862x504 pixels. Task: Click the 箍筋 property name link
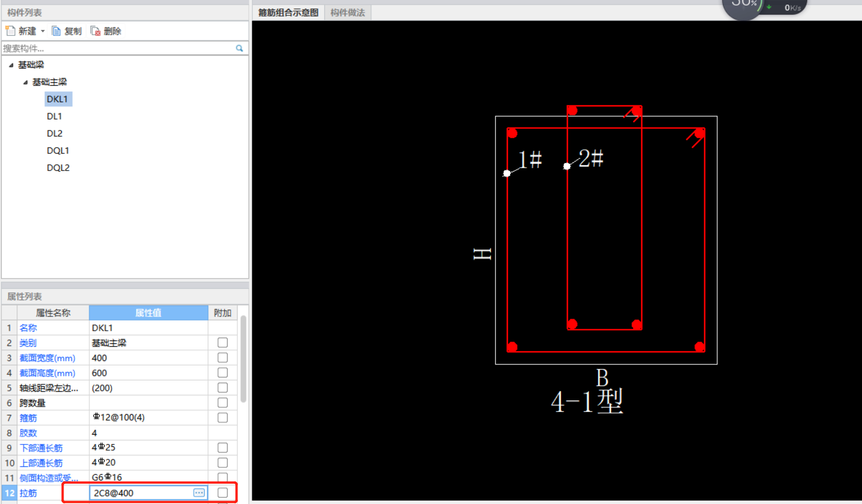[28, 418]
